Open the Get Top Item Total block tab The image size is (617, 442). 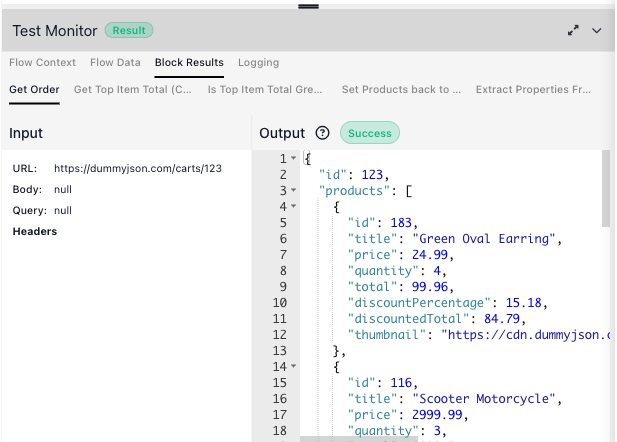click(133, 89)
